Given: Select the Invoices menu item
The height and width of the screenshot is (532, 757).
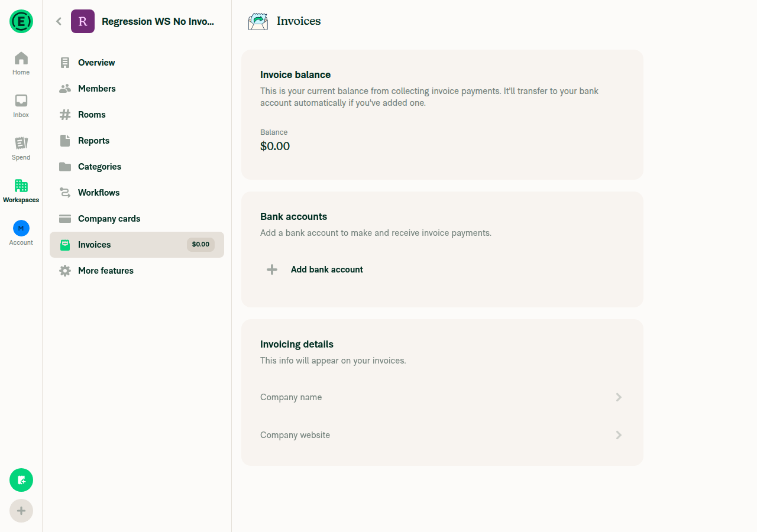Looking at the screenshot, I should click(137, 245).
